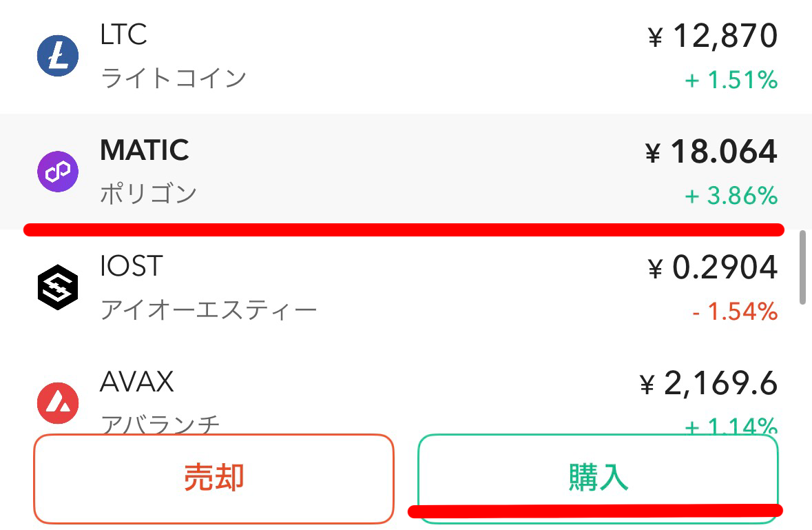The height and width of the screenshot is (530, 812).
Task: Tap the Litecoin LTC coin icon
Action: (58, 57)
